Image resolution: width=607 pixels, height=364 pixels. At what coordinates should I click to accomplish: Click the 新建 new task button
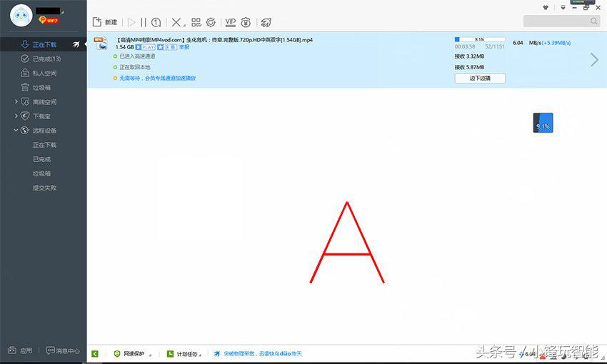pyautogui.click(x=105, y=22)
